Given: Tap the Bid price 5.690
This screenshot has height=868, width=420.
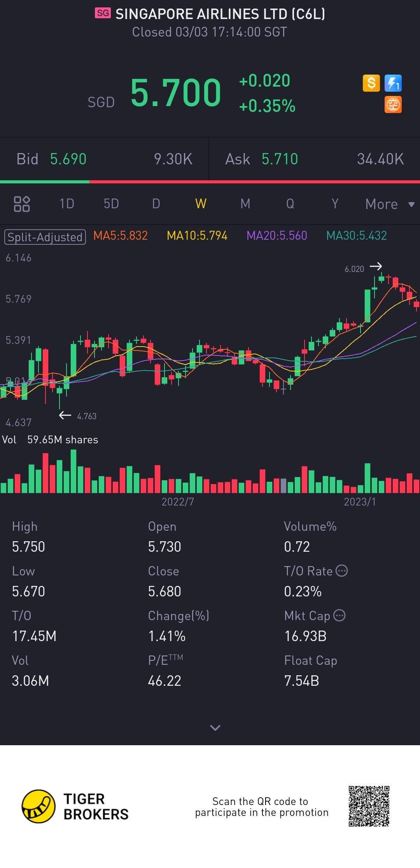Looking at the screenshot, I should pos(68,159).
